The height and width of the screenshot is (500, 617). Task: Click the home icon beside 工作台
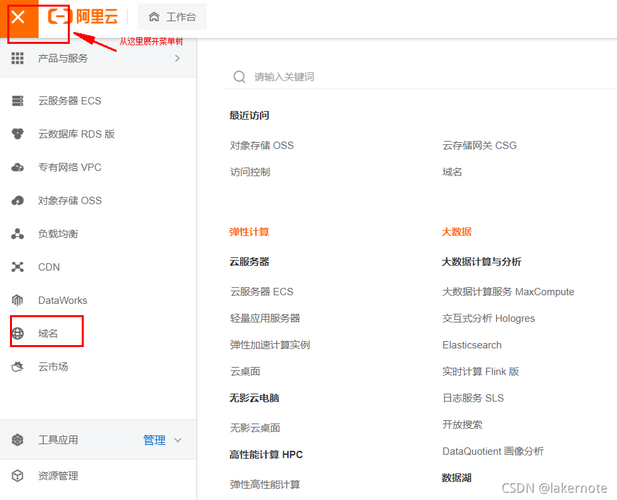154,17
